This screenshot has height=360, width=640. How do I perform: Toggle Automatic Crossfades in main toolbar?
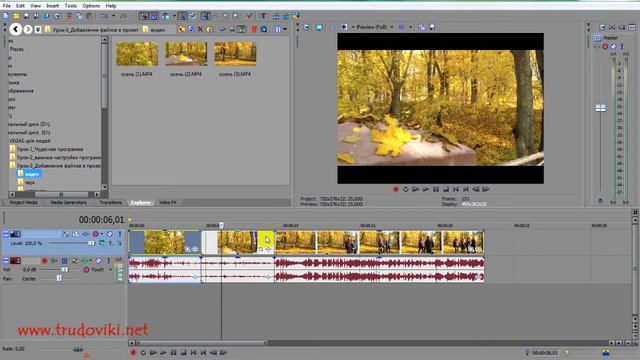(x=154, y=16)
